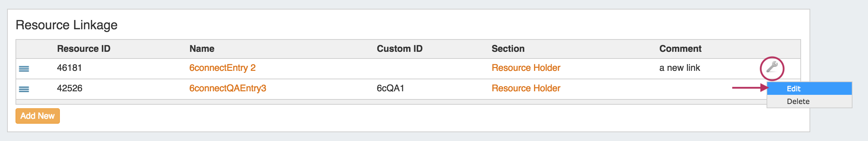This screenshot has width=868, height=141.
Task: Click the "a new link" comment text
Action: [x=679, y=68]
